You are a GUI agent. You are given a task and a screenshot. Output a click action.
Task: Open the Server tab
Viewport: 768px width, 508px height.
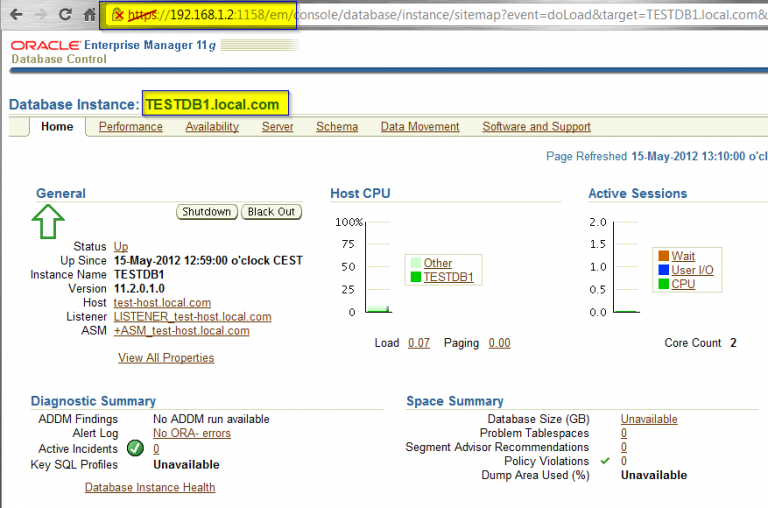click(277, 126)
